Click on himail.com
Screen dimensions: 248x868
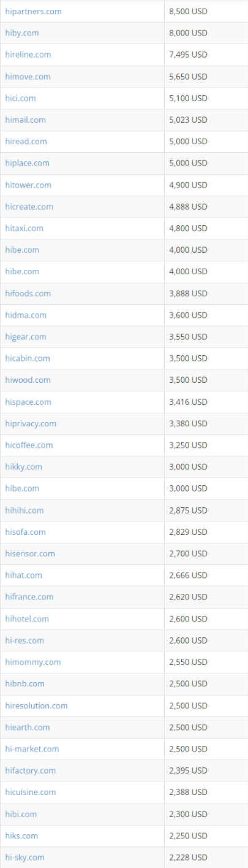25,120
